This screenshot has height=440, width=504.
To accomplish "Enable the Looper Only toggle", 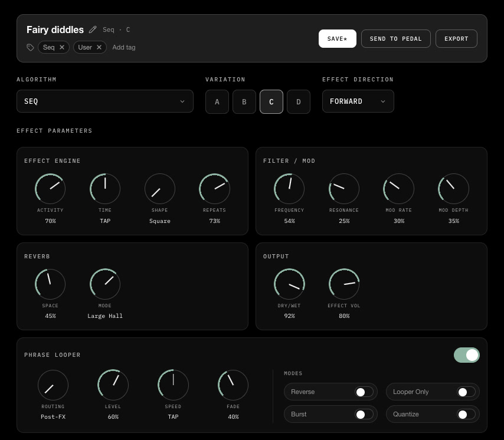I will tap(466, 392).
